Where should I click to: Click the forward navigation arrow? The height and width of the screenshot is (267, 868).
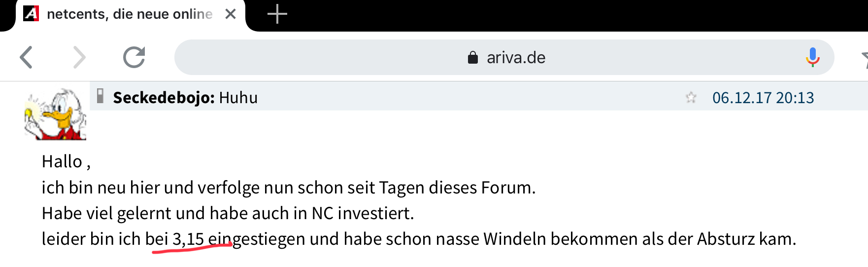(x=79, y=57)
